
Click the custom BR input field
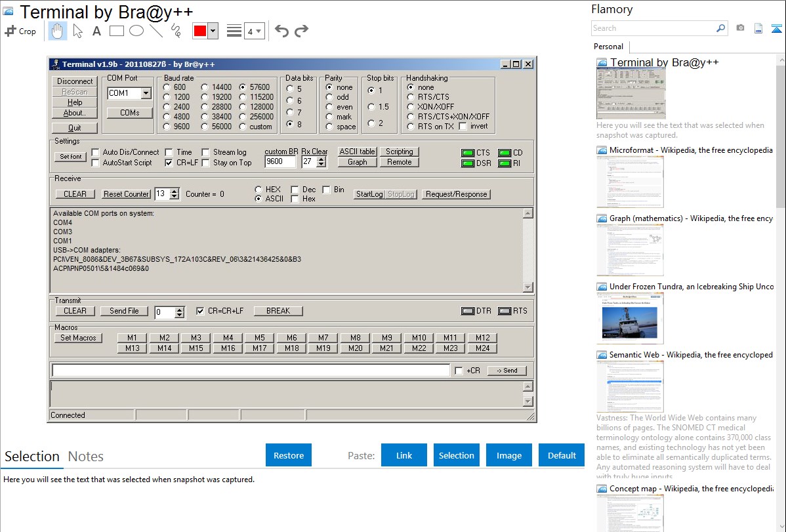point(279,161)
